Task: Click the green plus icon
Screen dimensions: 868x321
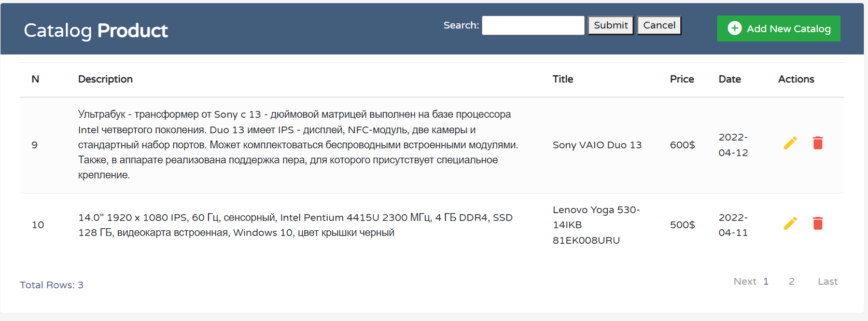Action: coord(735,29)
